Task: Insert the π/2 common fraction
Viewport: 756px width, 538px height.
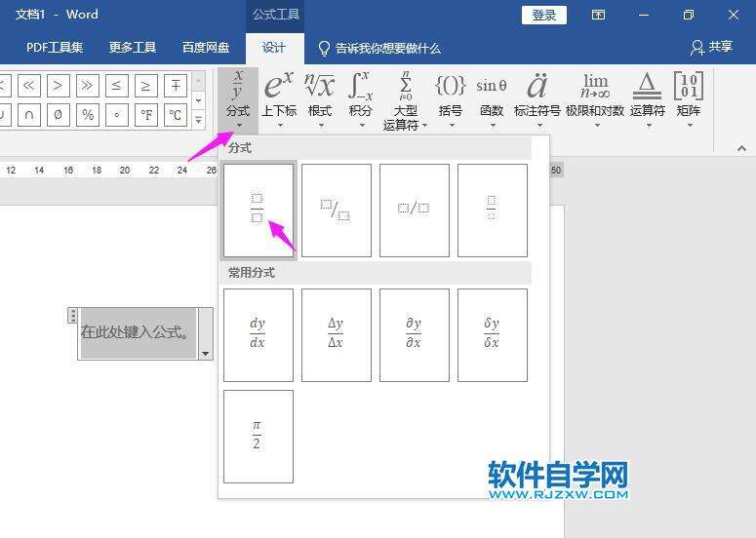Action: tap(259, 437)
